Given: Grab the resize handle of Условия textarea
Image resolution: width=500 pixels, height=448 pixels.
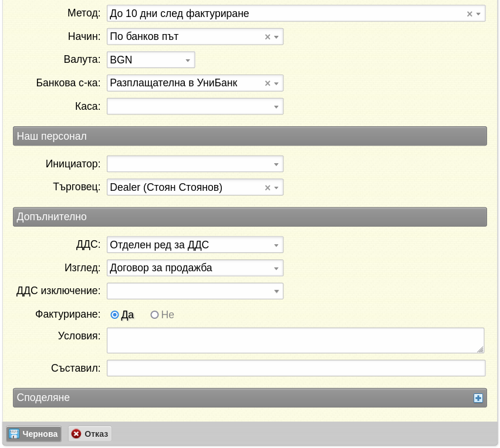Looking at the screenshot, I should (x=480, y=349).
